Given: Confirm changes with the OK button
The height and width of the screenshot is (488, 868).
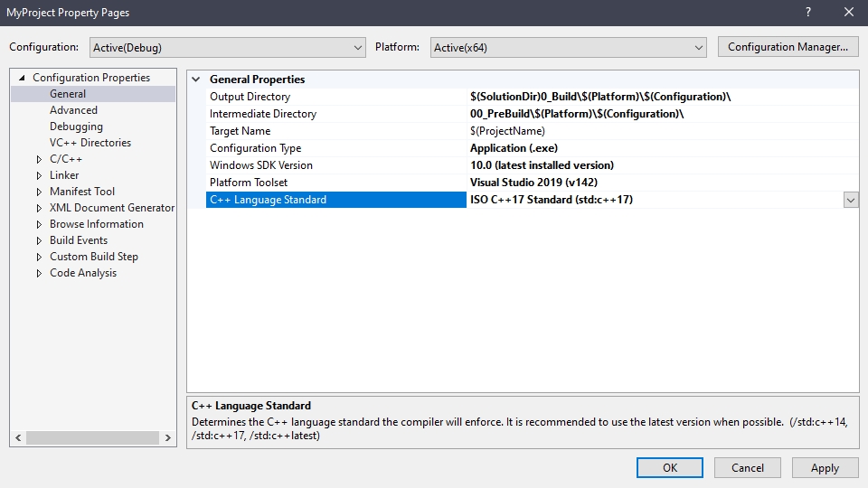Looking at the screenshot, I should pyautogui.click(x=670, y=467).
